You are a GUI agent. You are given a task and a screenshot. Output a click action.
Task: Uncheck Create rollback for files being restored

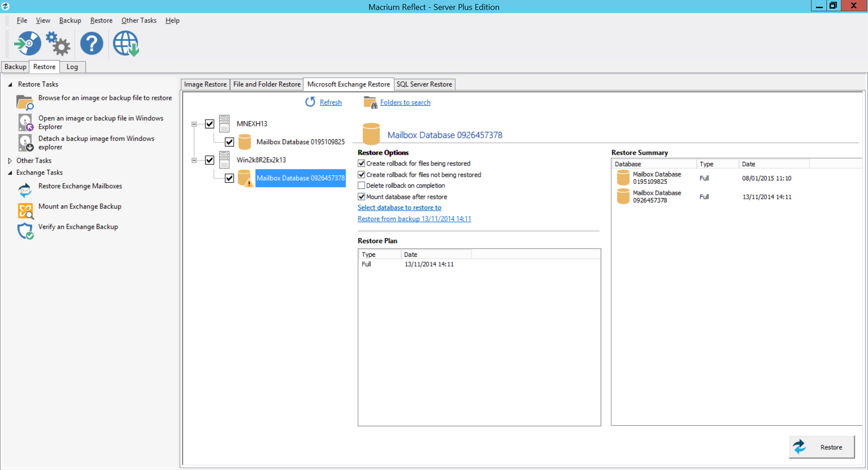pyautogui.click(x=361, y=163)
